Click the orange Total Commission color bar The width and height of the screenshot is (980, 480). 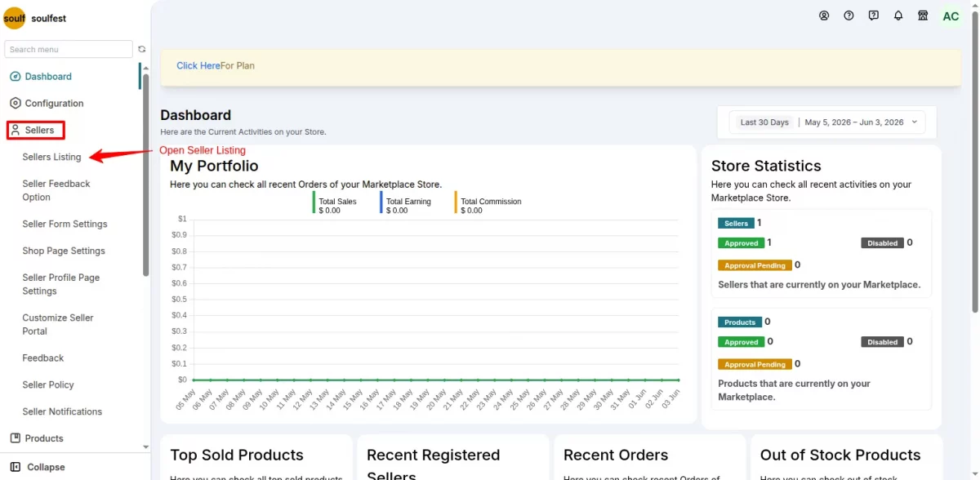coord(456,202)
